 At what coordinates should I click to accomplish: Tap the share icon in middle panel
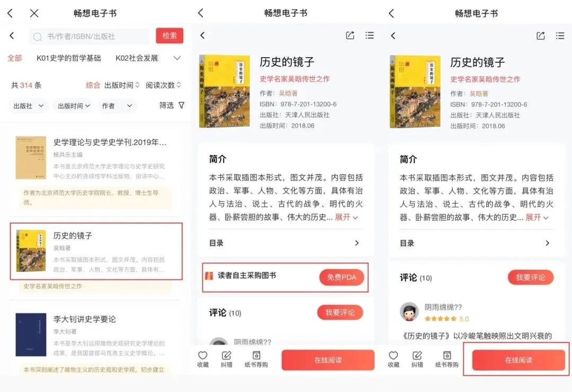tap(350, 35)
